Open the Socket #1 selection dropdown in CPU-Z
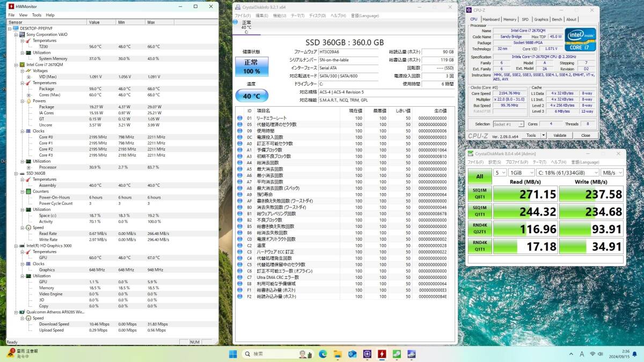The width and height of the screenshot is (644, 362). pyautogui.click(x=509, y=124)
